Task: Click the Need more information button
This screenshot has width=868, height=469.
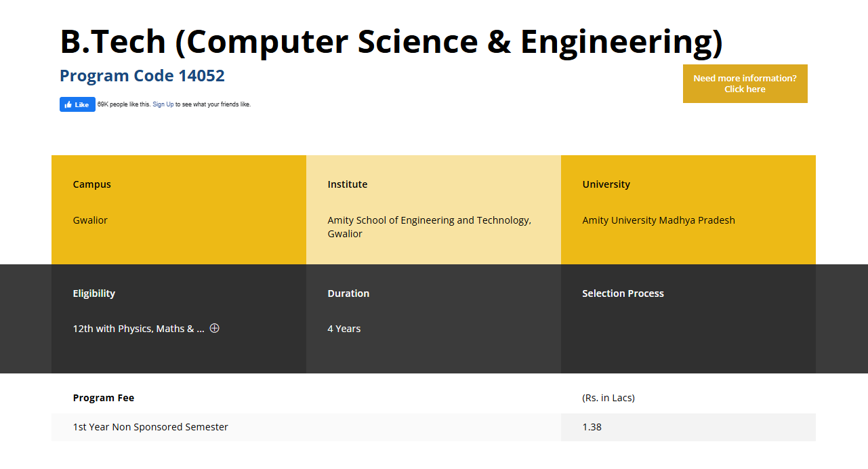Action: (745, 83)
